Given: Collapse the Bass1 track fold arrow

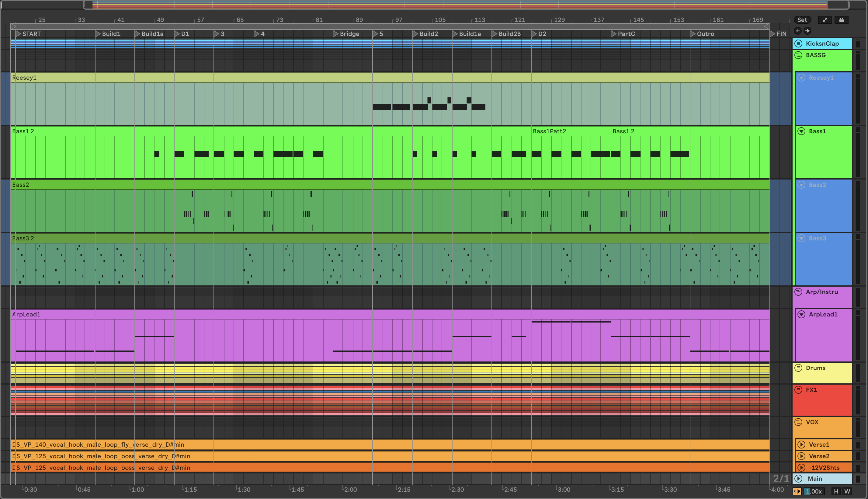Looking at the screenshot, I should pyautogui.click(x=801, y=131).
